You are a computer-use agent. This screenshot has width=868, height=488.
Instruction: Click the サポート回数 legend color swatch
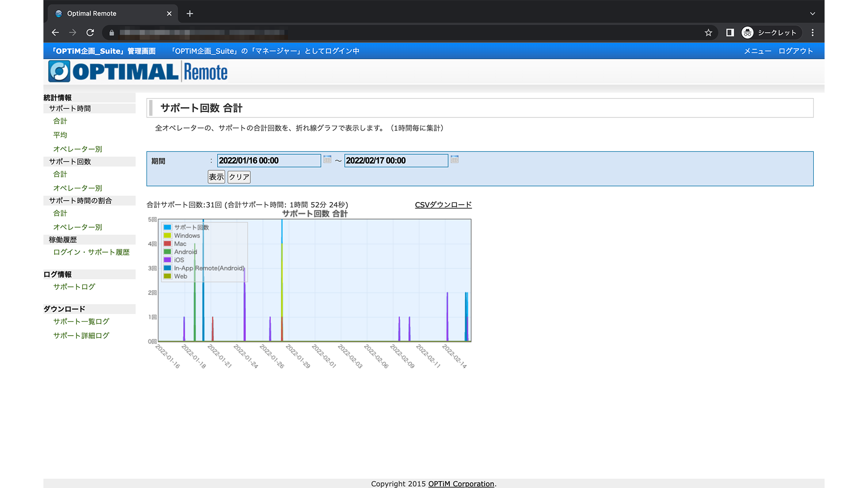pos(167,227)
